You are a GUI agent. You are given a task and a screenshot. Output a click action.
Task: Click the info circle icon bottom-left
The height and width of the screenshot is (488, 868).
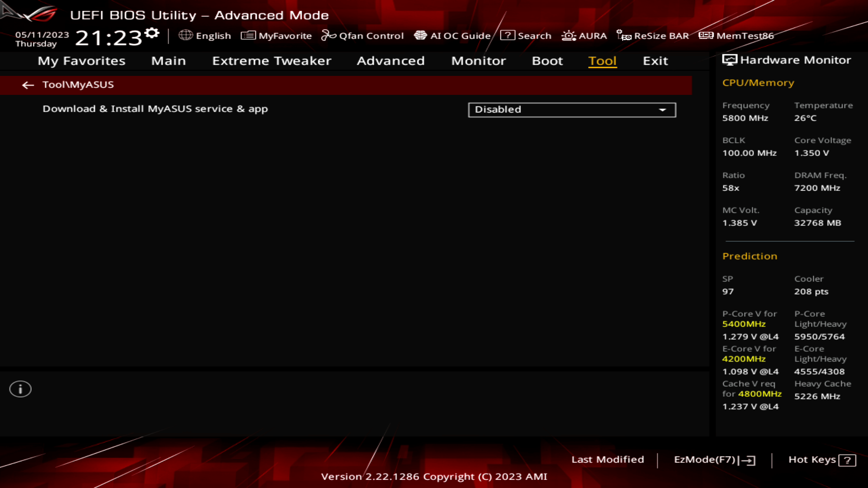pyautogui.click(x=20, y=389)
